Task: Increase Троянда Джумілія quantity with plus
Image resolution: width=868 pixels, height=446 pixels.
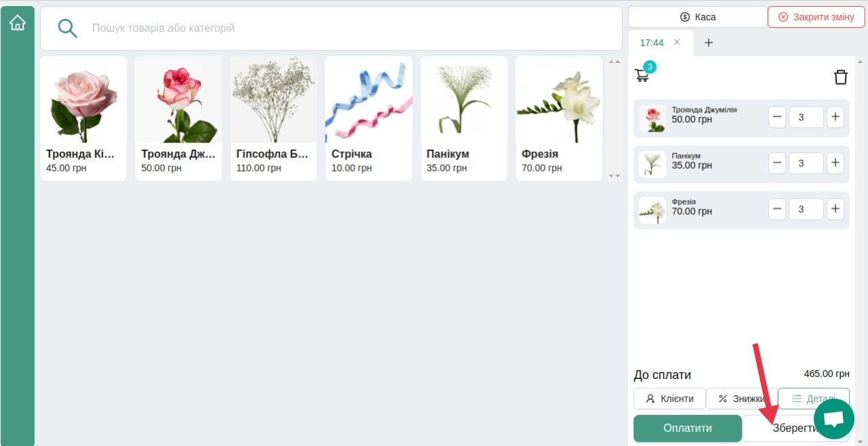Action: (x=835, y=117)
